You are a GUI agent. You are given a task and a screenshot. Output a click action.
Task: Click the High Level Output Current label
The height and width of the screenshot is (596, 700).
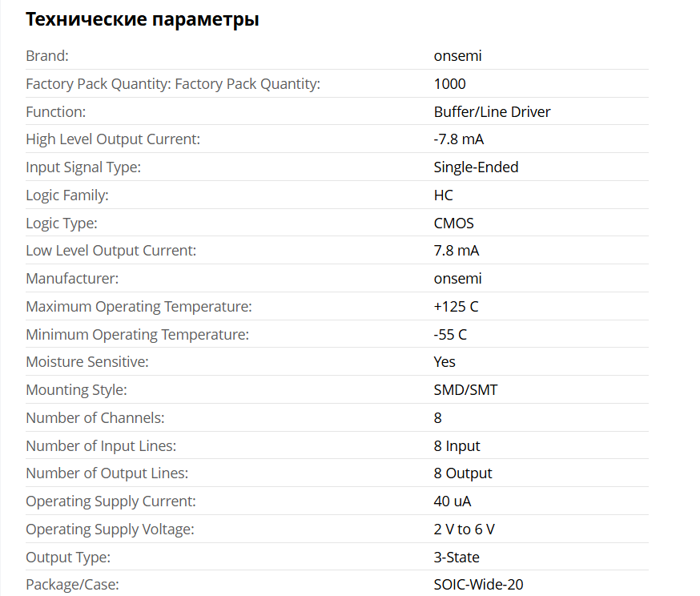click(x=113, y=139)
